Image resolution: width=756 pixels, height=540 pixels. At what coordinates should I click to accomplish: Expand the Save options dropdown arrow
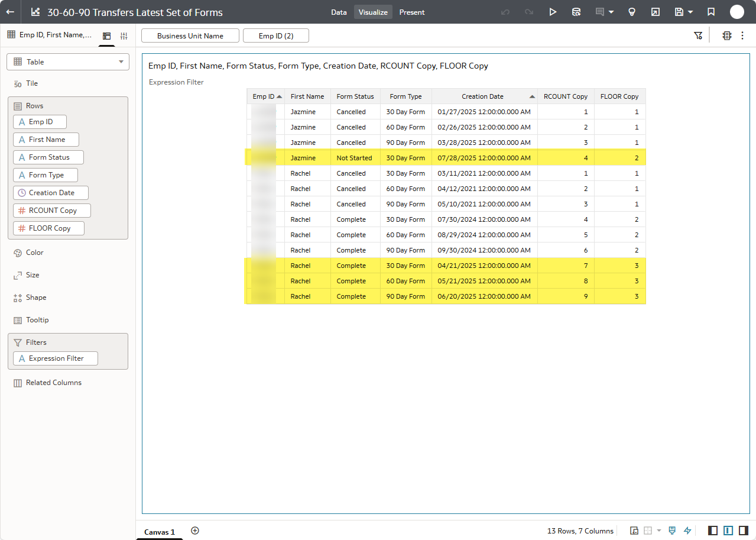click(x=690, y=12)
